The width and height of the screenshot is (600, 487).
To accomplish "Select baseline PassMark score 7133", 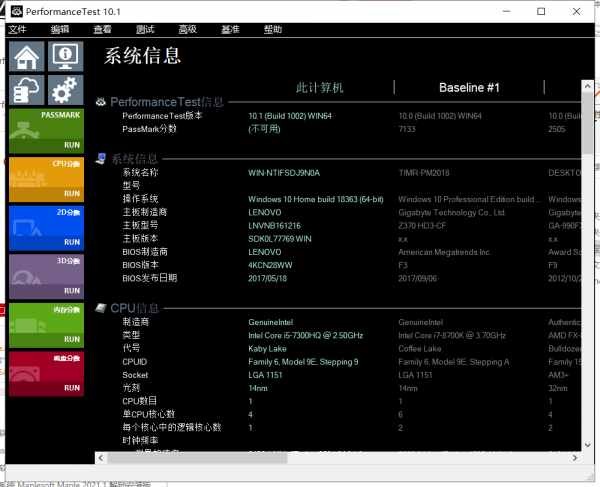I will pyautogui.click(x=406, y=129).
